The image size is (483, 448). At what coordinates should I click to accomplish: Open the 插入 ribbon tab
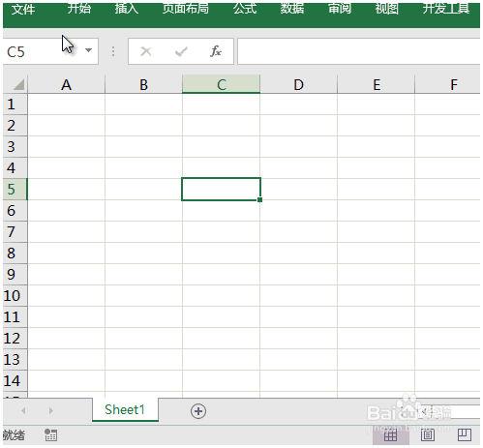coord(127,9)
